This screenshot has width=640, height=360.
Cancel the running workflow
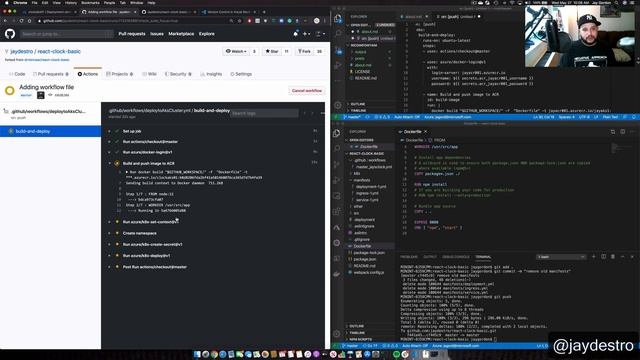pyautogui.click(x=307, y=91)
